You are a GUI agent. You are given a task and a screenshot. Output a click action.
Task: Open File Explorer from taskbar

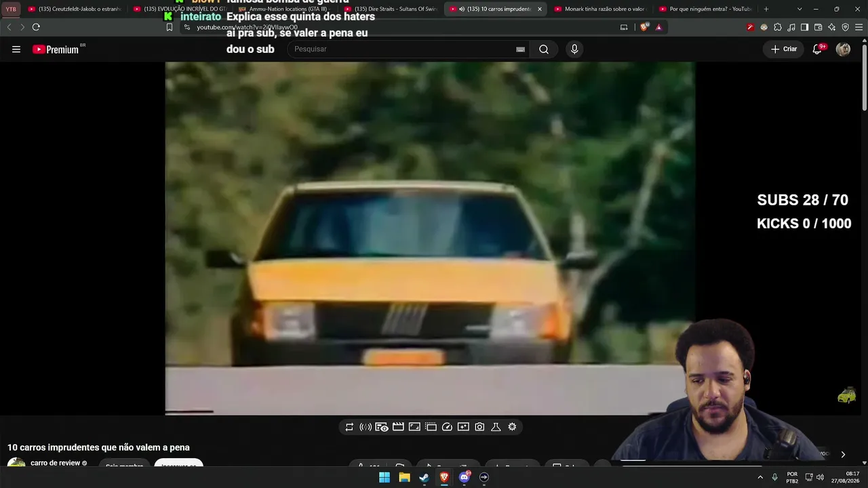point(404,477)
